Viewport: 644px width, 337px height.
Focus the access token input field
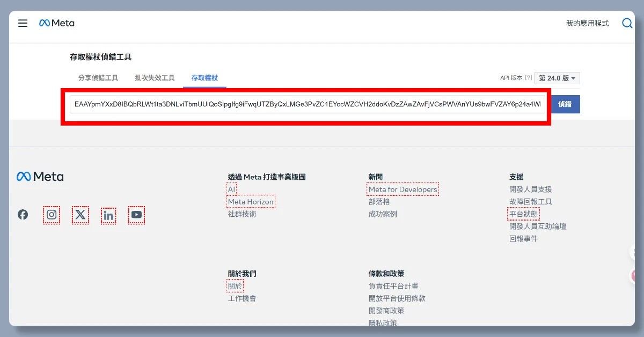coord(308,104)
